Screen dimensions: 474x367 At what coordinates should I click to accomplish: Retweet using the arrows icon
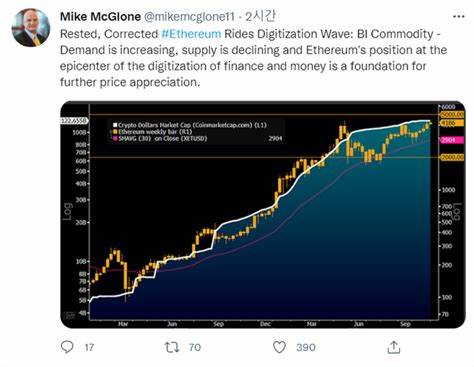tap(172, 347)
